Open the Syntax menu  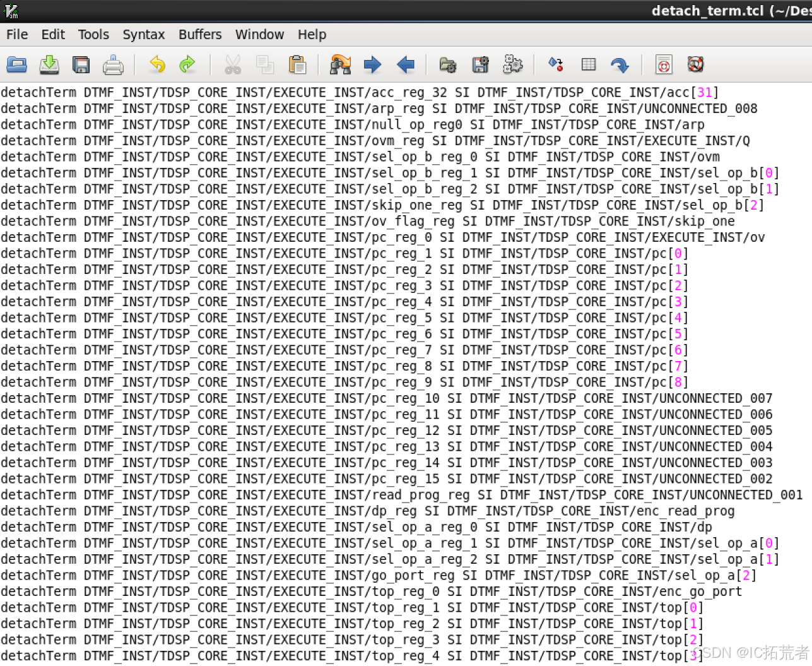[x=143, y=35]
